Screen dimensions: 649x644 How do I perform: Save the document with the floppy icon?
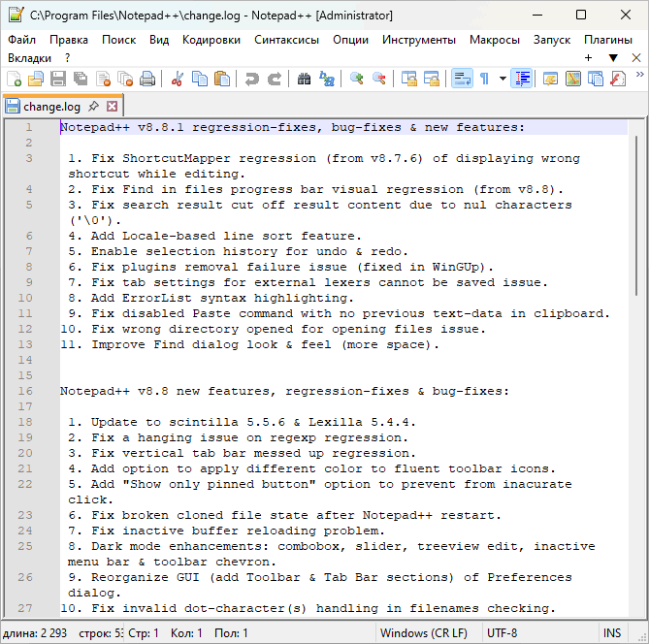[58, 80]
